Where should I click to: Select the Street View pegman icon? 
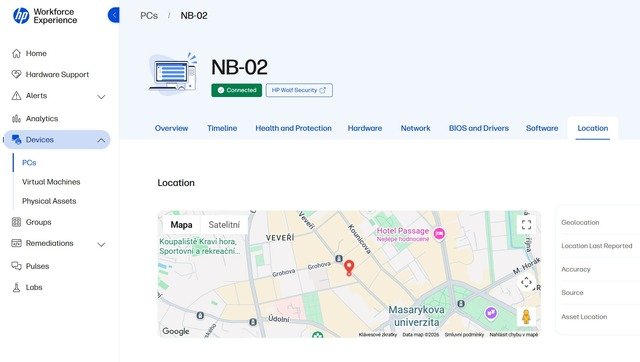526,317
